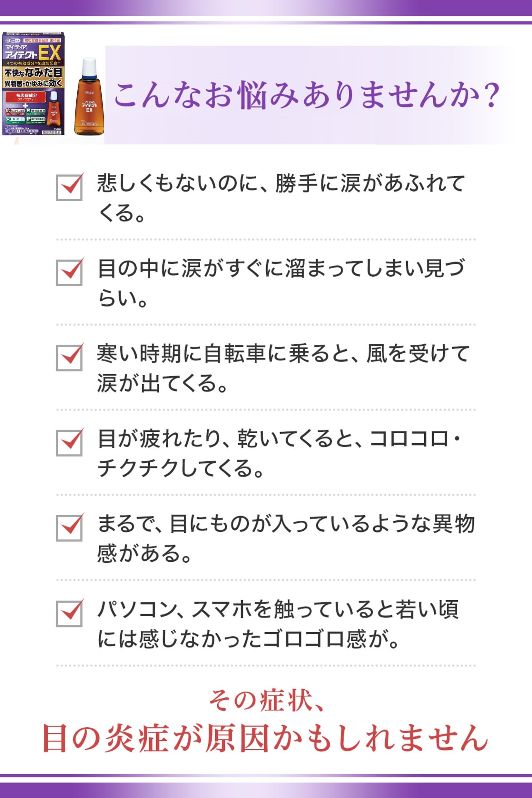Select the text 悲しくもないのに、勝手に涙があふれて

tap(280, 183)
